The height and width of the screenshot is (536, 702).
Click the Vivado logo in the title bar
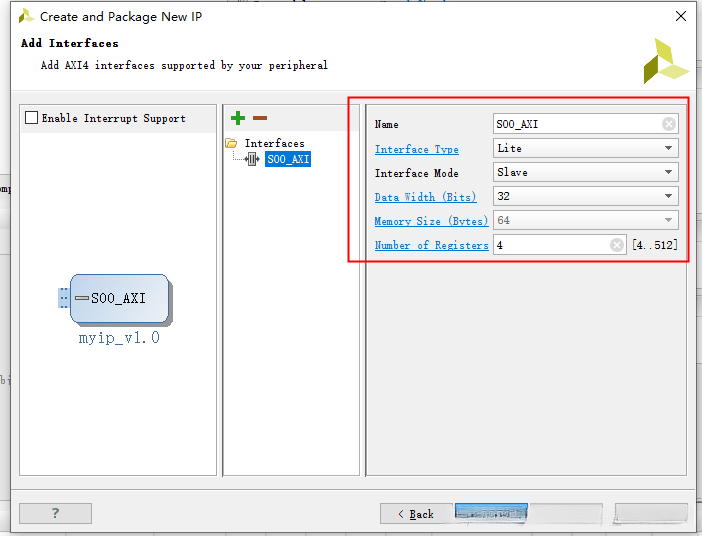(x=26, y=17)
